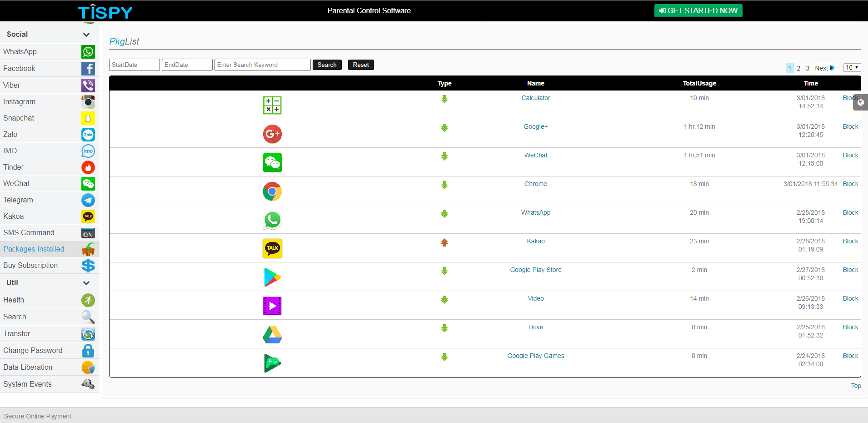Select Buy Subscription menu item

50,266
